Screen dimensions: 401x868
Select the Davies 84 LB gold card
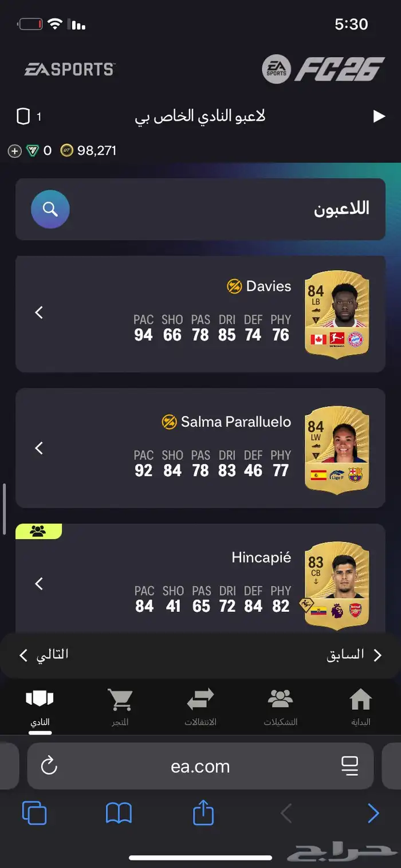click(x=337, y=314)
